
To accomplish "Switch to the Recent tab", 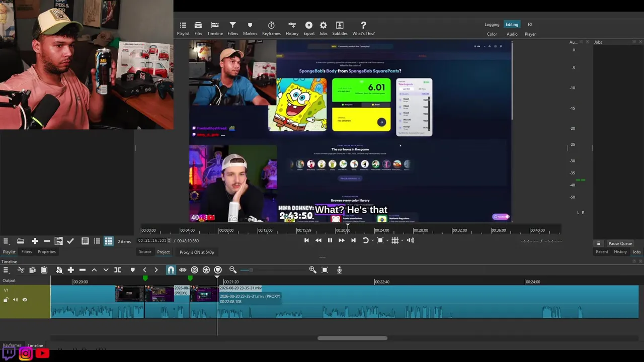I will [602, 252].
